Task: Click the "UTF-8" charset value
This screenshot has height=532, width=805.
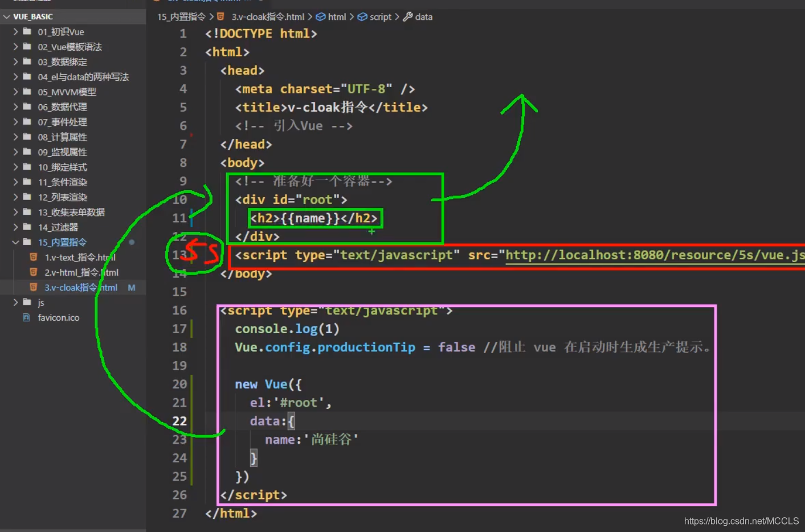Action: [x=366, y=89]
